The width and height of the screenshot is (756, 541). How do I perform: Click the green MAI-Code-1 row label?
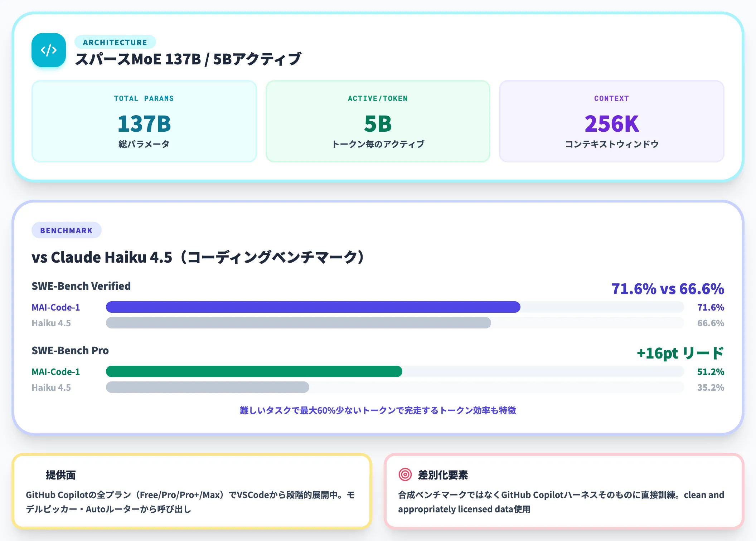[56, 372]
